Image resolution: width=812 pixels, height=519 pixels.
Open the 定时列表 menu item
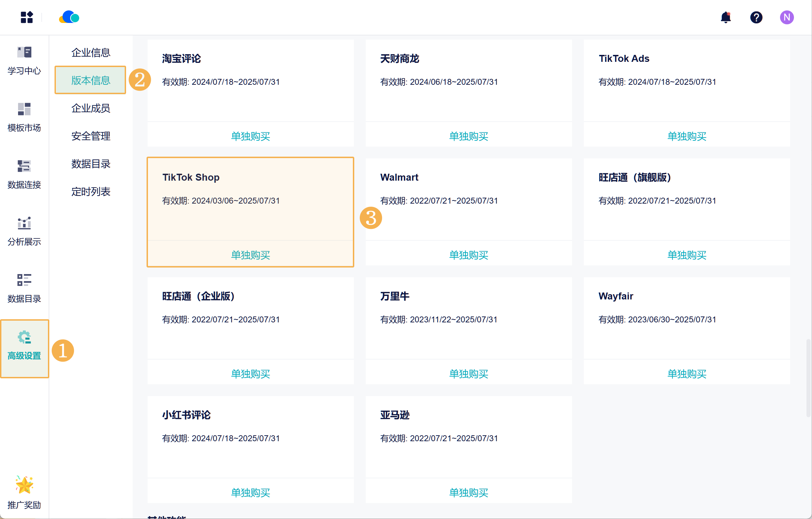[x=91, y=191]
